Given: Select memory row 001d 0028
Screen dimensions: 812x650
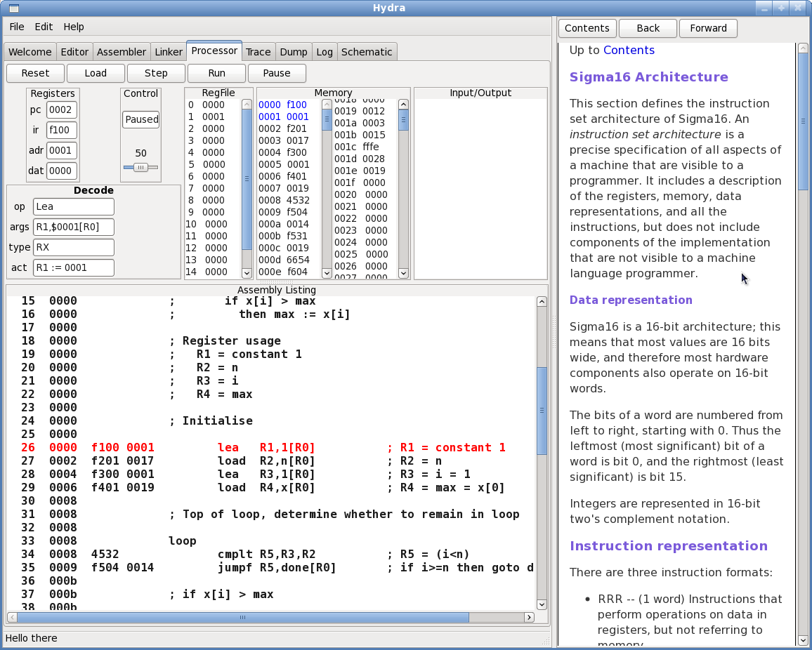Looking at the screenshot, I should tap(365, 159).
